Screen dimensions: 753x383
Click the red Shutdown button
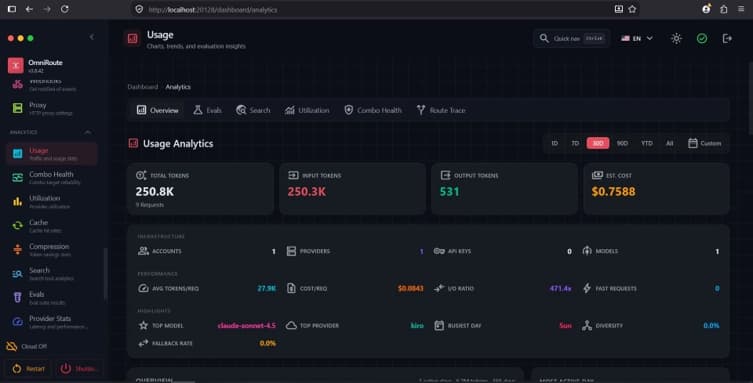coord(79,369)
